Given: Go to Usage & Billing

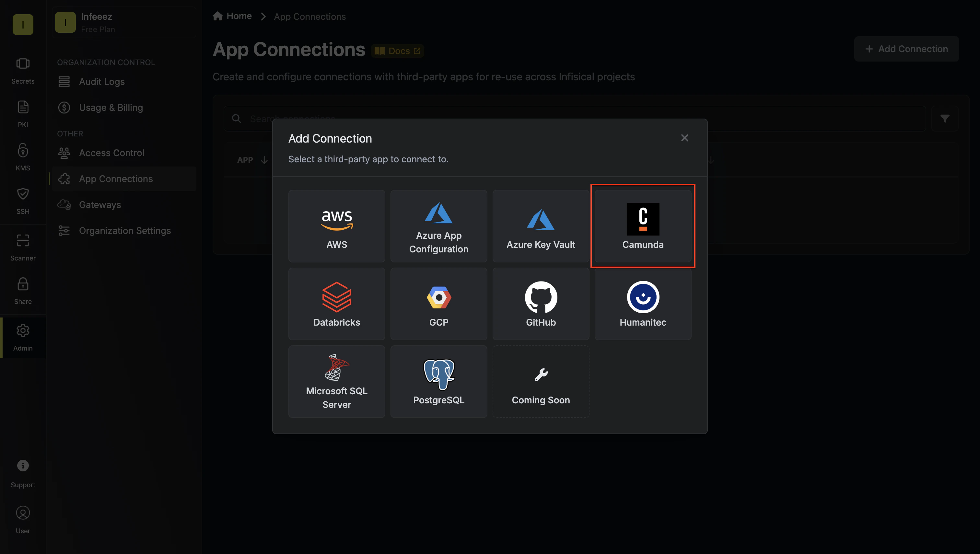Looking at the screenshot, I should coord(124,108).
